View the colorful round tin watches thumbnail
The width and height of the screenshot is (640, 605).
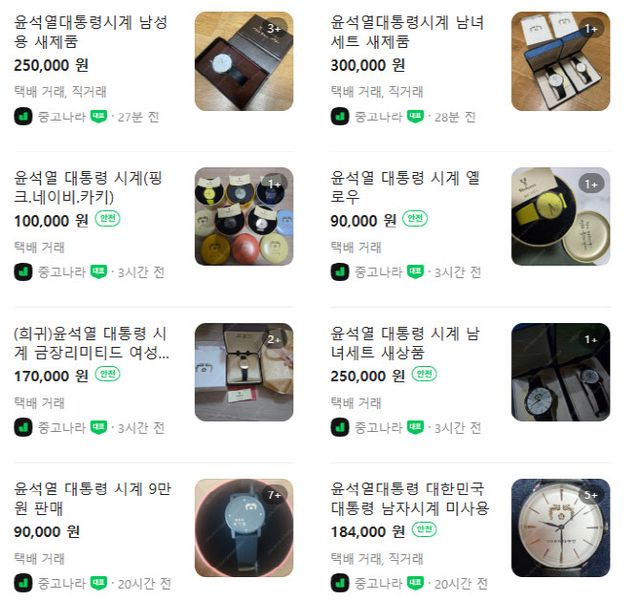coord(244,216)
